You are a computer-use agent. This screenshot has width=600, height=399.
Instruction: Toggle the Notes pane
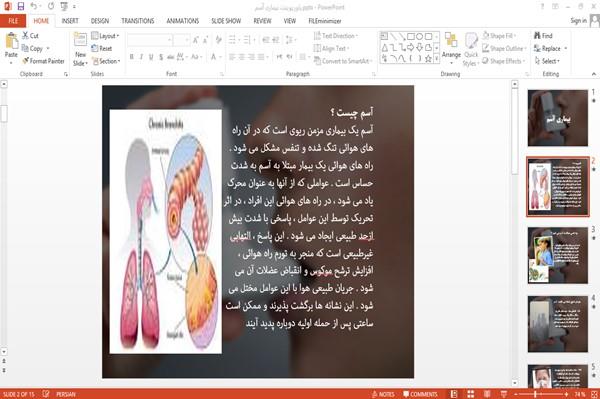(x=383, y=394)
